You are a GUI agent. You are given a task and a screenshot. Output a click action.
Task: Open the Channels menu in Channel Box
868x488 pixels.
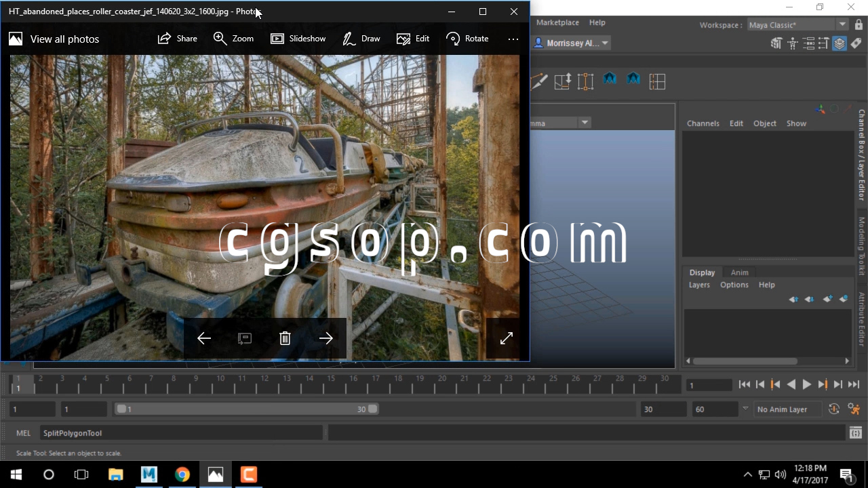[x=703, y=123]
